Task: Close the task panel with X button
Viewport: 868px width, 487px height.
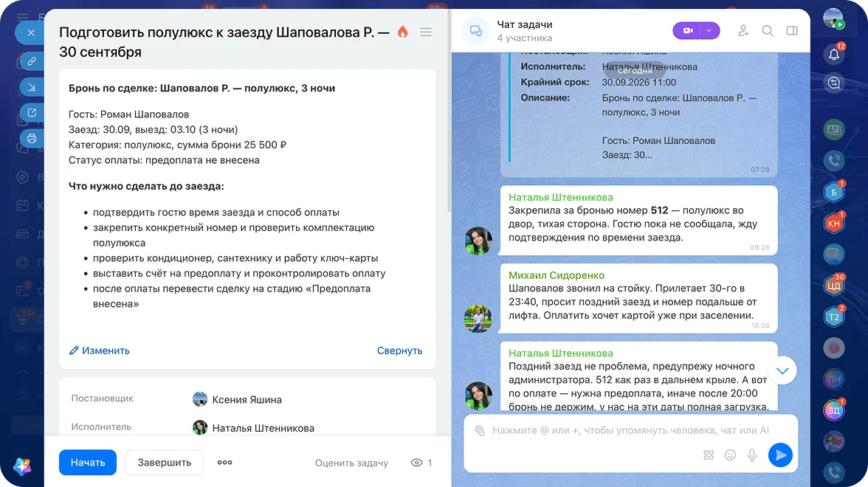Action: tap(31, 32)
